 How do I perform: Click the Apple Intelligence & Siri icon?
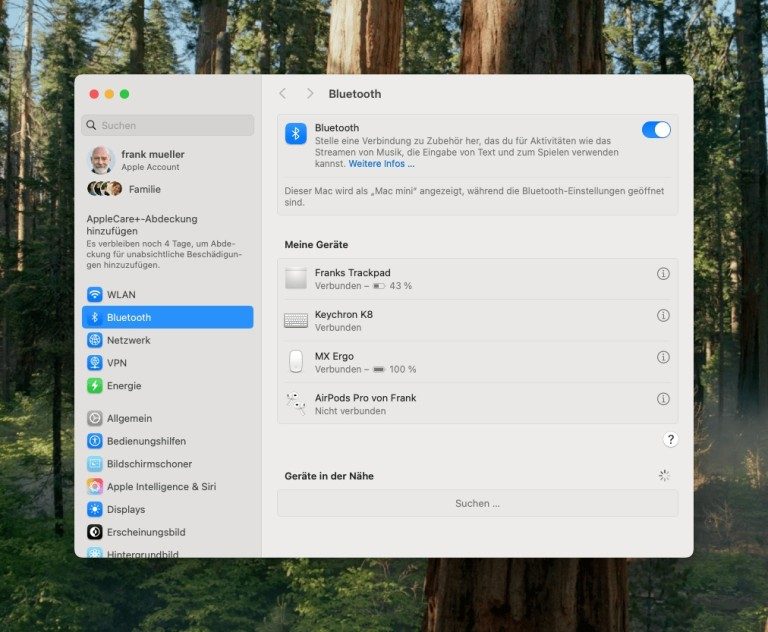pos(95,486)
